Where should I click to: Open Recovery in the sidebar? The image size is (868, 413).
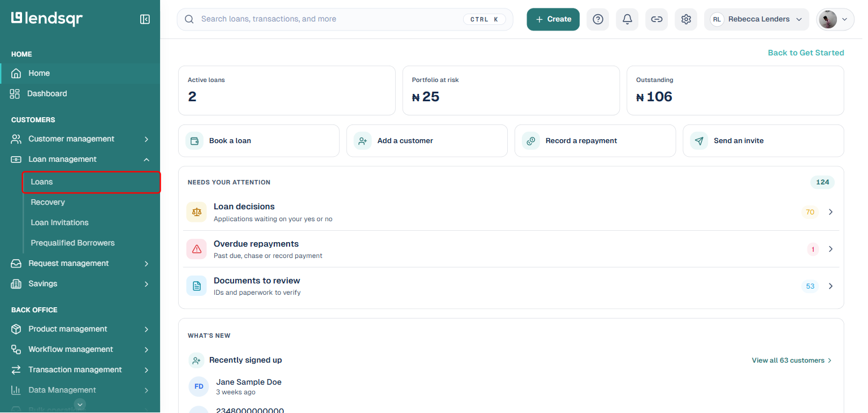point(92,203)
